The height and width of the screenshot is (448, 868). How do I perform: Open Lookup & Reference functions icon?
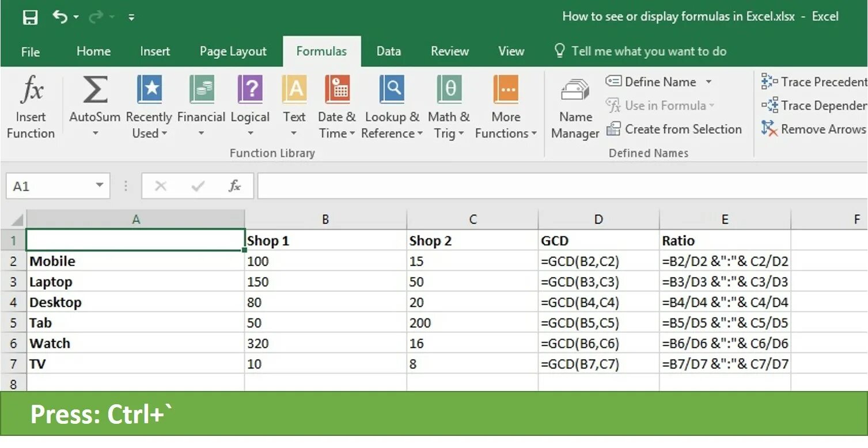[x=392, y=90]
